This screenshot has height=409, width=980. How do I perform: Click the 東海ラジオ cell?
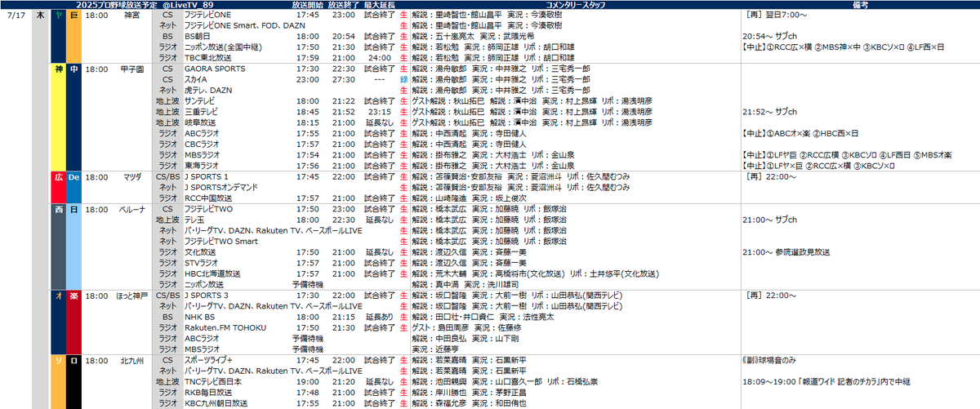(x=202, y=165)
